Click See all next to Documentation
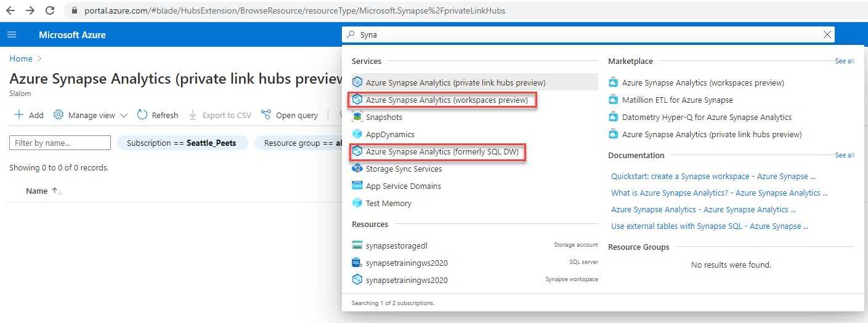This screenshot has height=323, width=868. coord(845,156)
